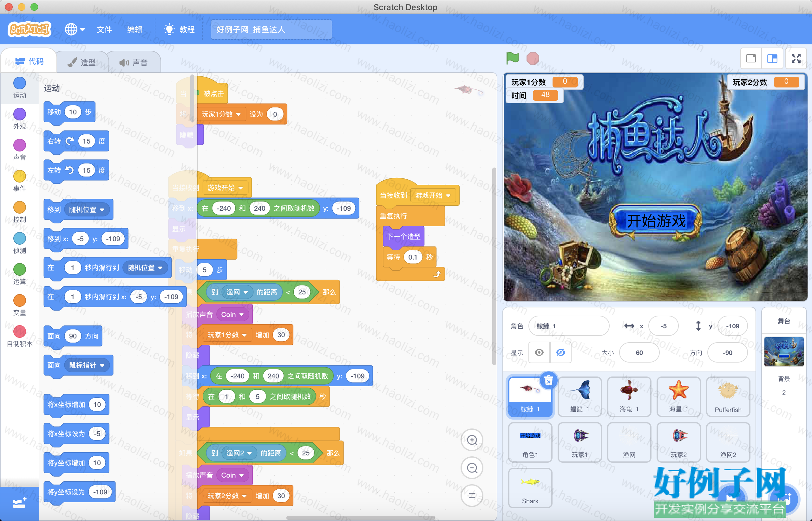
Task: Click the hide sprite toggle
Action: [x=561, y=352]
